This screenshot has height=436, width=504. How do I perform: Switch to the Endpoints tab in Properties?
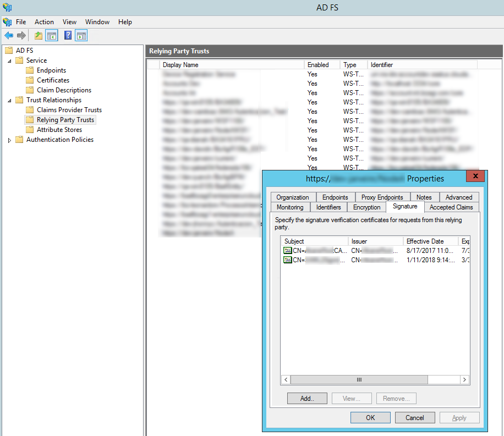335,197
